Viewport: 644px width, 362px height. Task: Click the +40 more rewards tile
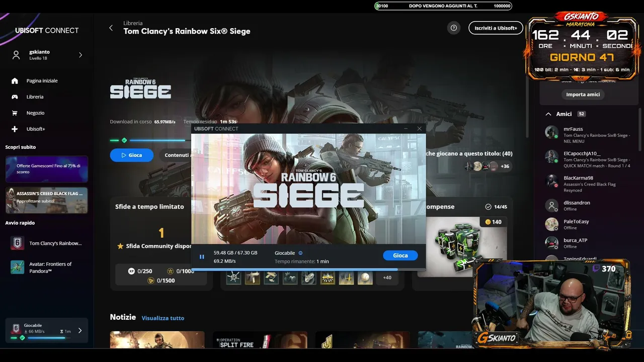pos(387,278)
